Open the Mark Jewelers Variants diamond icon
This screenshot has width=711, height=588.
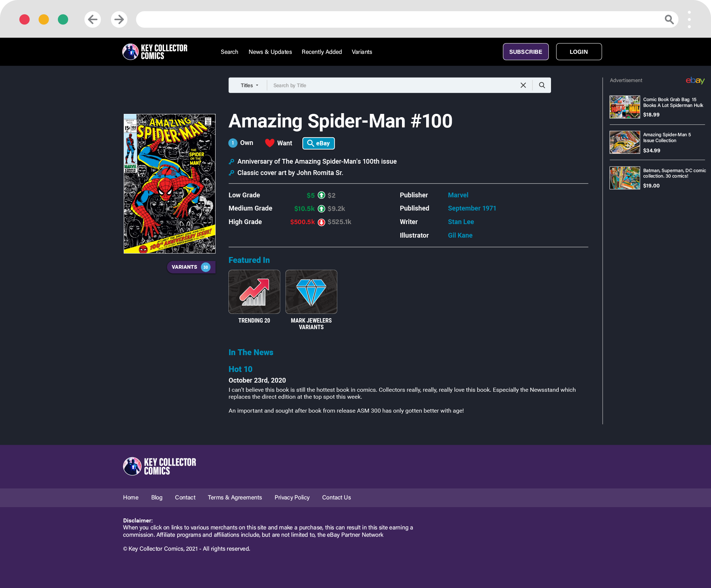pyautogui.click(x=311, y=292)
